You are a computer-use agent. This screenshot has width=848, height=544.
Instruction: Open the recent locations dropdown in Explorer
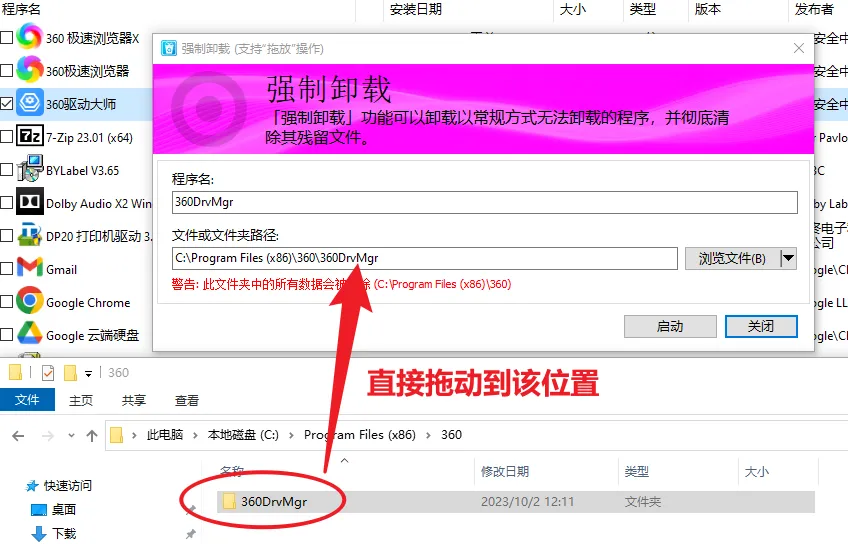click(x=71, y=435)
